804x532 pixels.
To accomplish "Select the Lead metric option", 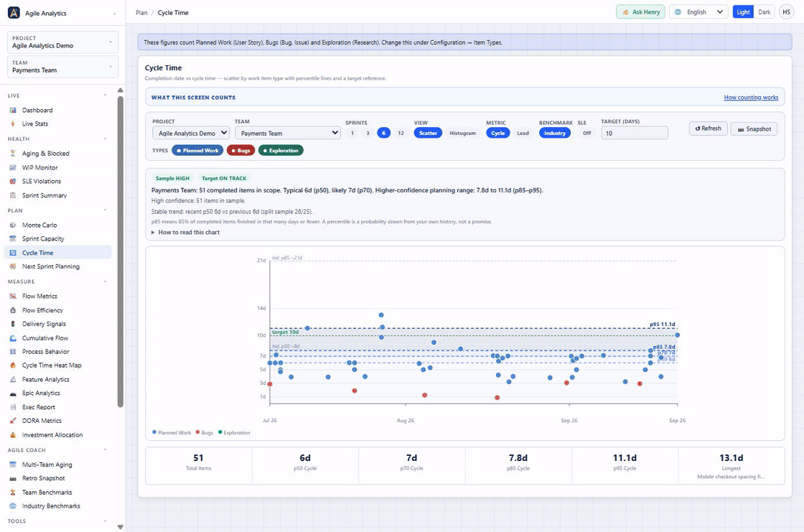I will (x=523, y=133).
